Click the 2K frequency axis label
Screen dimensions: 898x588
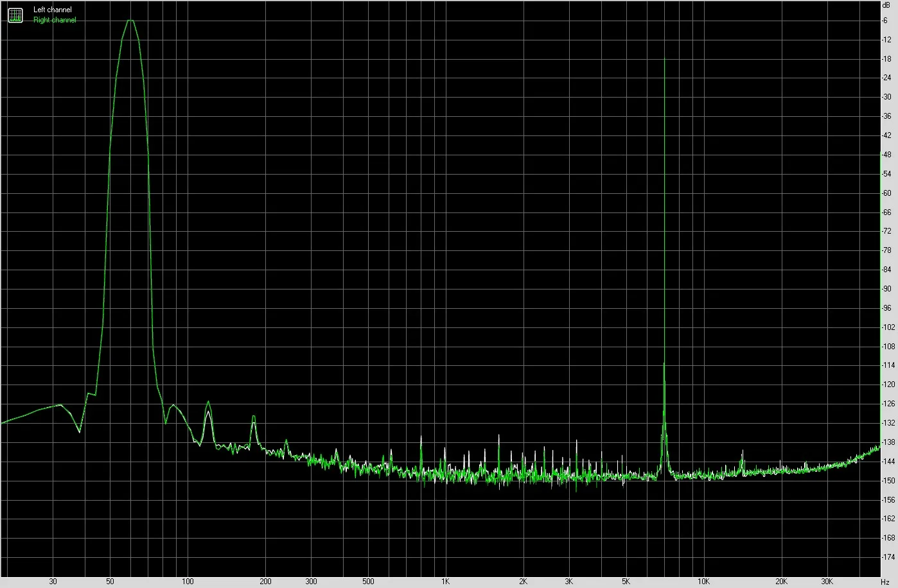[x=523, y=582]
